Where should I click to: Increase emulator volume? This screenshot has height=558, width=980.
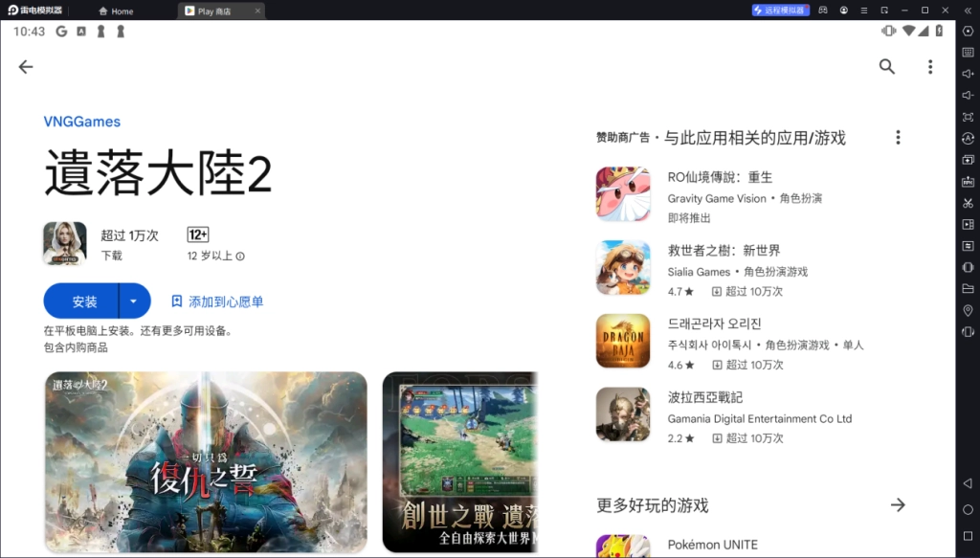pos(969,74)
